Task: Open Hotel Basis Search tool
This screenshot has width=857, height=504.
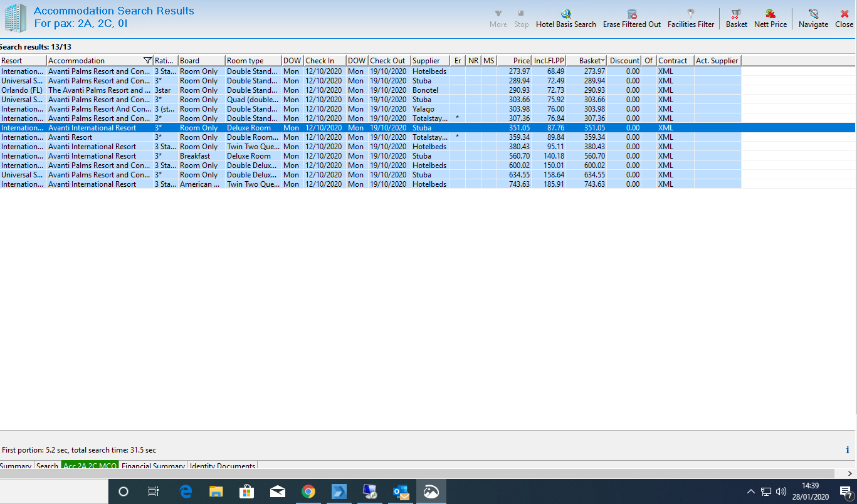Action: tap(565, 18)
